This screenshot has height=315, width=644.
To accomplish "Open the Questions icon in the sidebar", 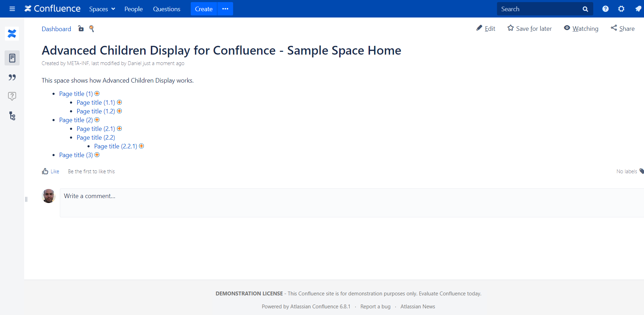I will coord(12,96).
